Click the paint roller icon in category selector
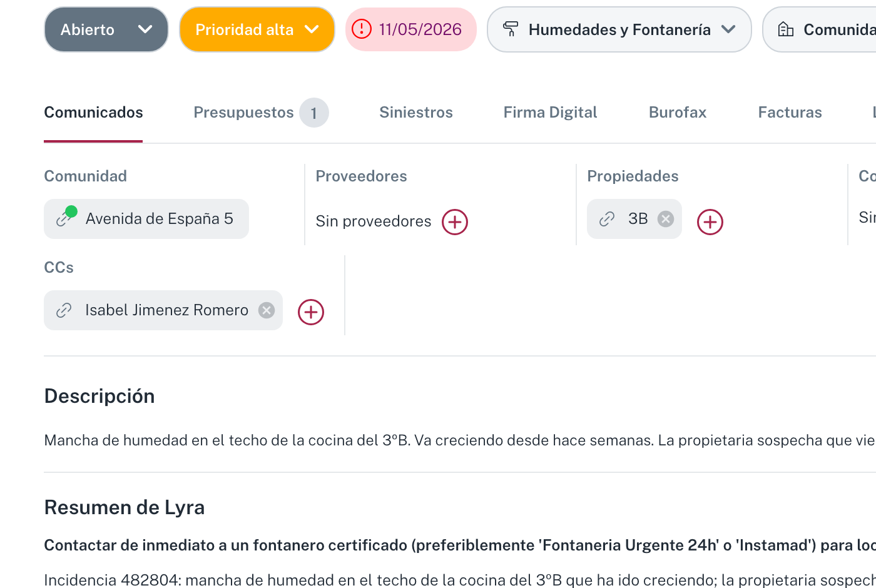 (511, 29)
